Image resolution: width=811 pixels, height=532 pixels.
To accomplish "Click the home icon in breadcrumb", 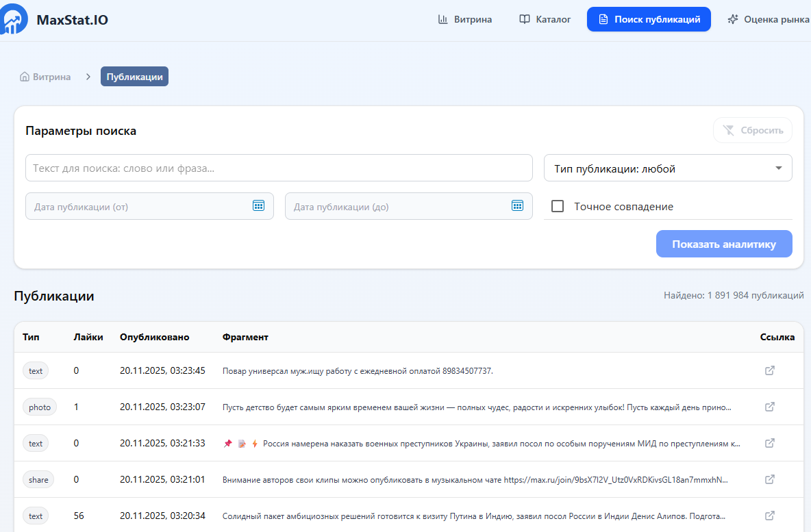I will tap(25, 77).
